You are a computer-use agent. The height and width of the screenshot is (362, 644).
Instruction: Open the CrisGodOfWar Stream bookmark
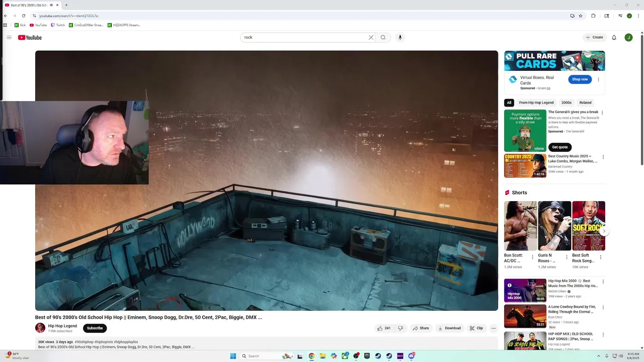(86, 25)
